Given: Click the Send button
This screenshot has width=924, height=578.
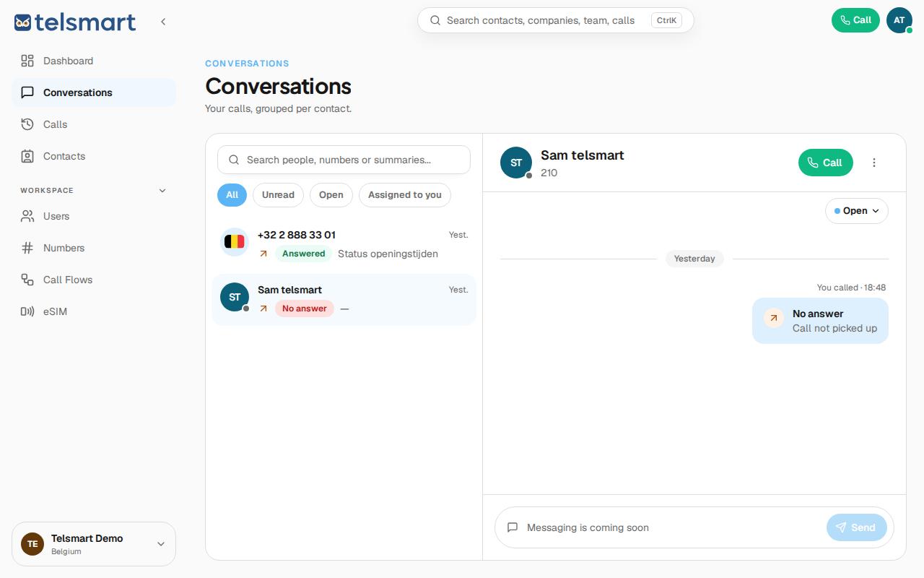Looking at the screenshot, I should tap(856, 527).
